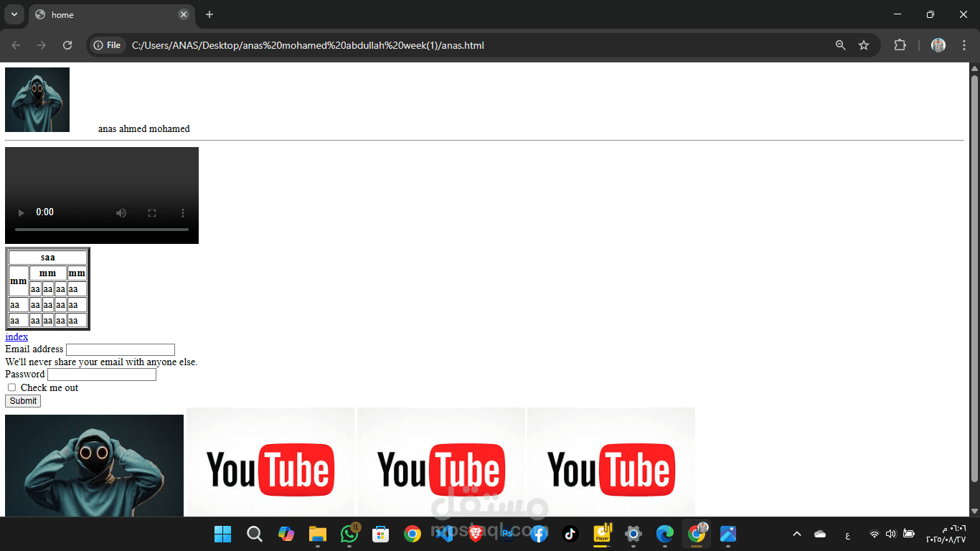Open the Chrome profile avatar

(x=938, y=45)
